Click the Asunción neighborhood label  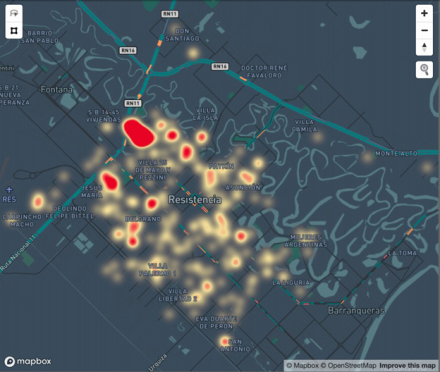pos(243,188)
